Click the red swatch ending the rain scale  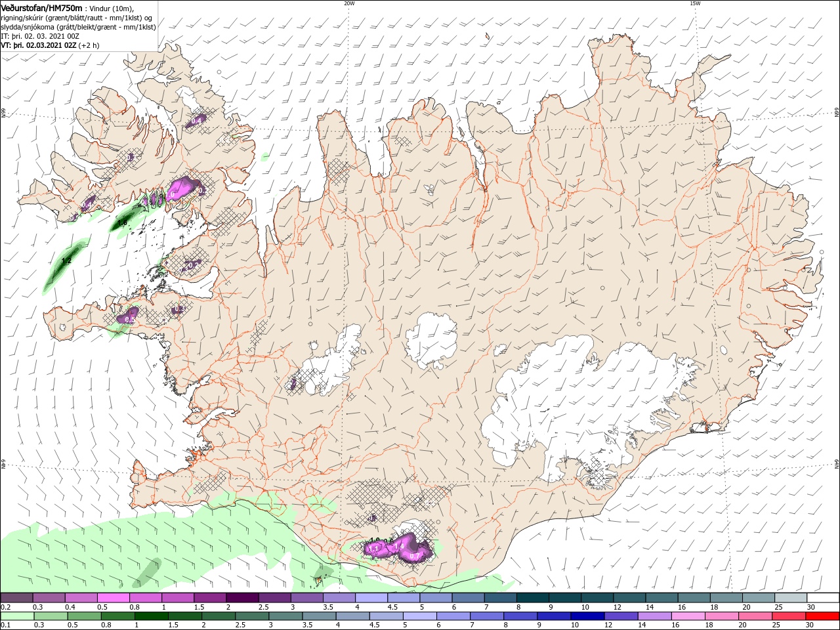click(823, 616)
